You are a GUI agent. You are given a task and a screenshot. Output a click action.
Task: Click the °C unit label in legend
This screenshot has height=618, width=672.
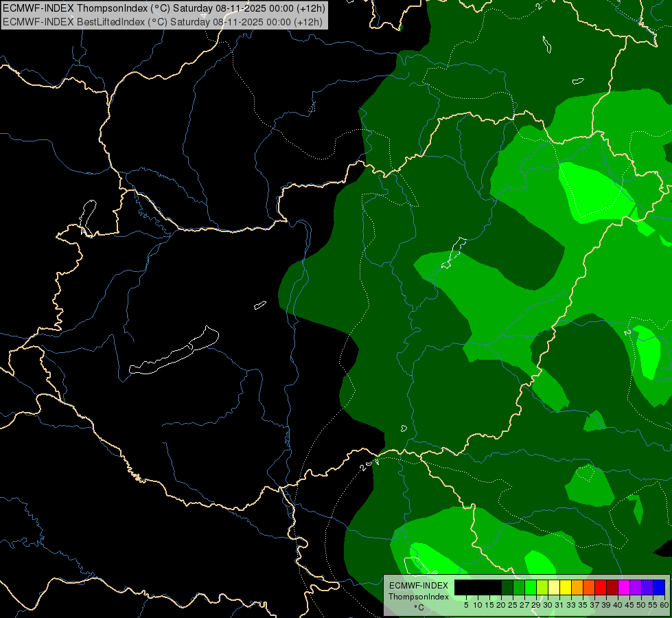[419, 608]
